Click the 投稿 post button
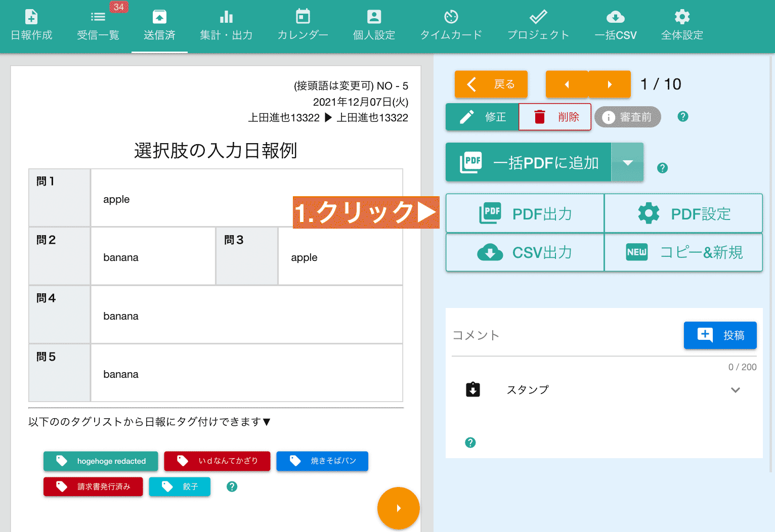Image resolution: width=775 pixels, height=532 pixels. (720, 335)
